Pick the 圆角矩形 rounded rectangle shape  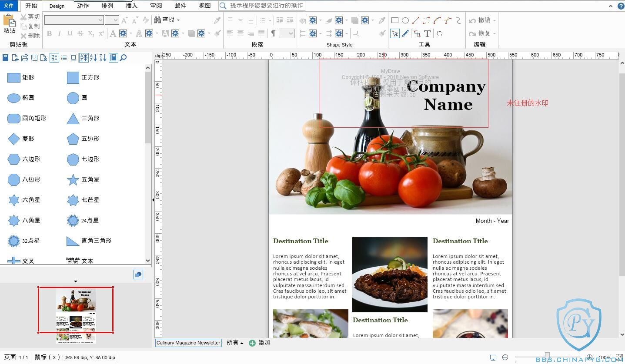click(27, 118)
